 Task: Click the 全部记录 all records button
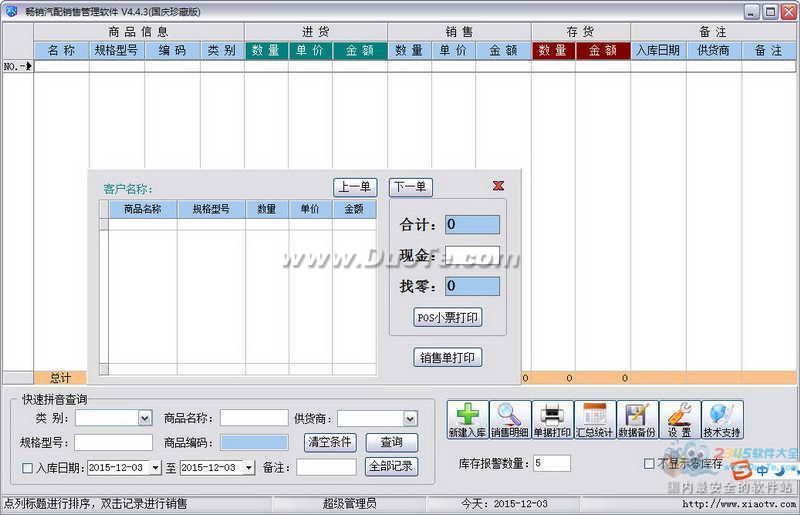pyautogui.click(x=391, y=466)
